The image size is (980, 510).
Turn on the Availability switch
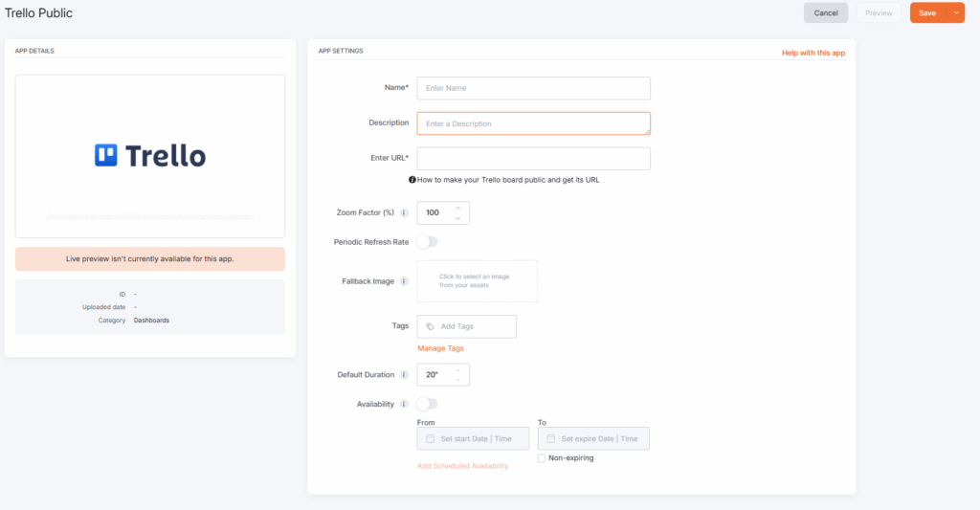[x=427, y=405]
